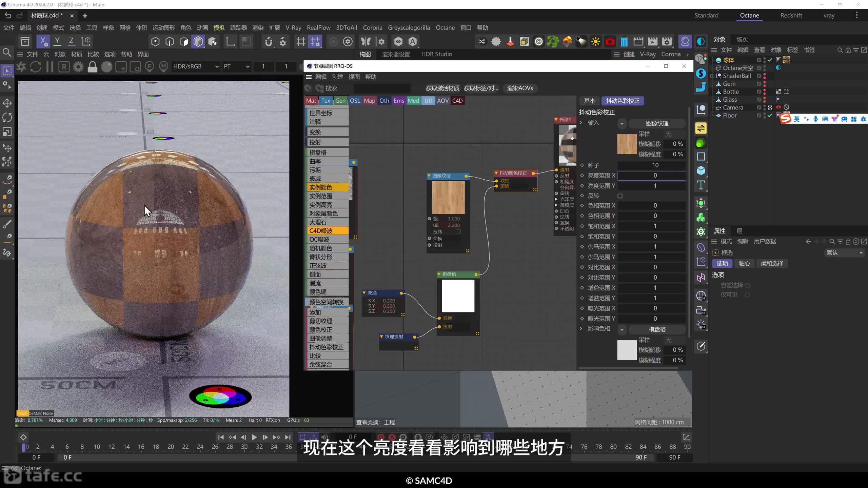This screenshot has height=488, width=868.
Task: Click the red Octane camera icon in toolbar
Action: [x=610, y=42]
